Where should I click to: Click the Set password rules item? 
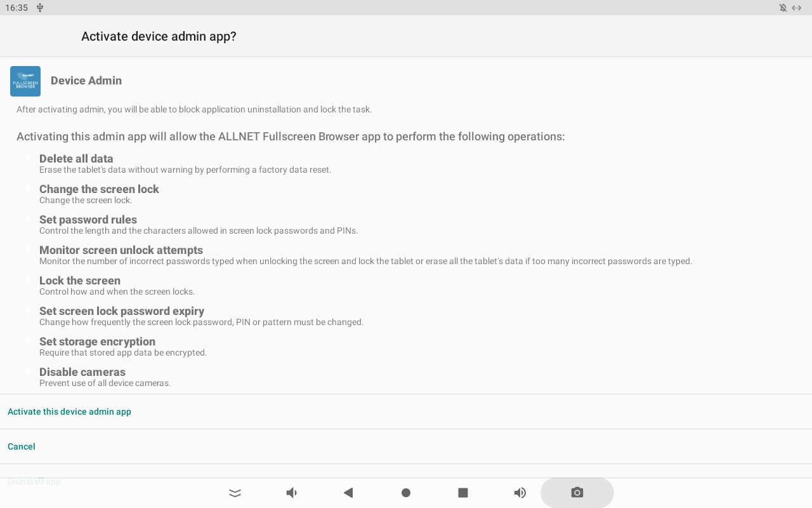[88, 220]
